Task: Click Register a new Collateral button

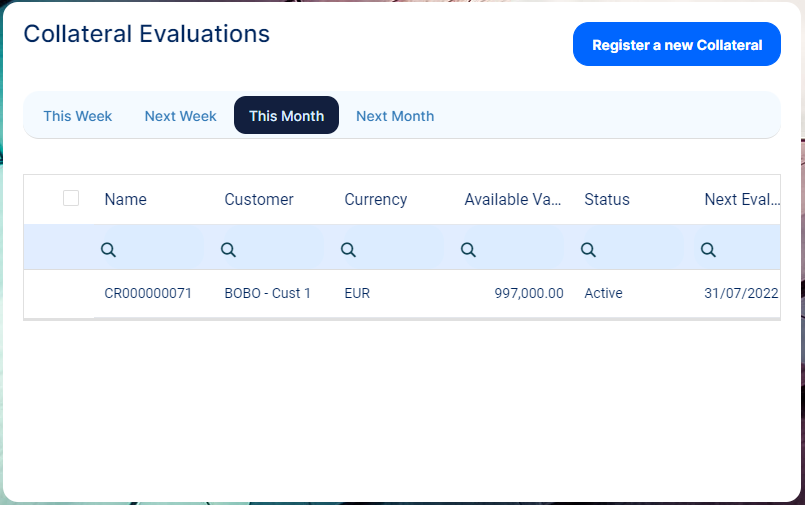Action: pyautogui.click(x=677, y=45)
